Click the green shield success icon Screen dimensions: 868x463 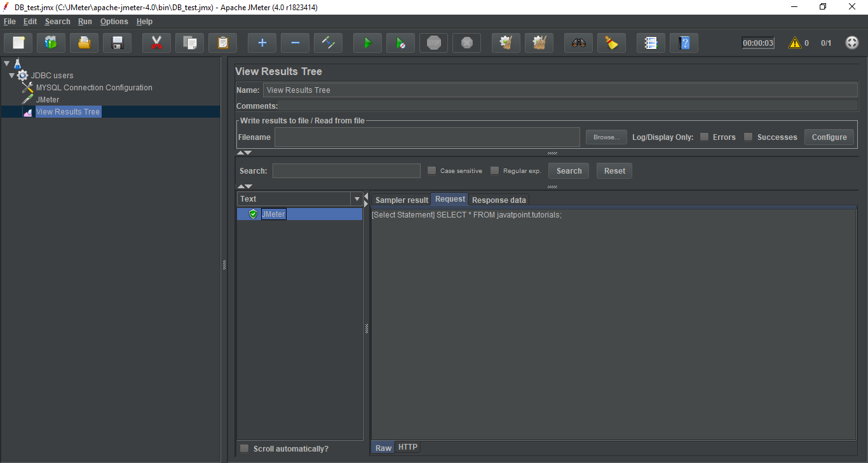(x=253, y=214)
